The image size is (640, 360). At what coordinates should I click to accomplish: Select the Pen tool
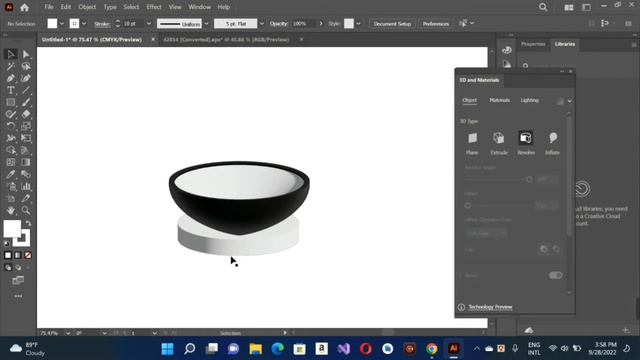[x=11, y=78]
